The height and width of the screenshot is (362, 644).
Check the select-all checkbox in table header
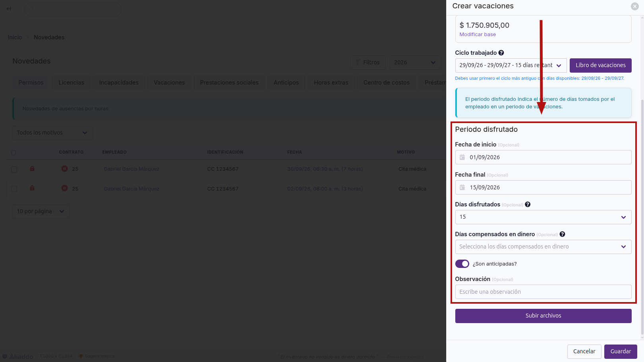(14, 152)
